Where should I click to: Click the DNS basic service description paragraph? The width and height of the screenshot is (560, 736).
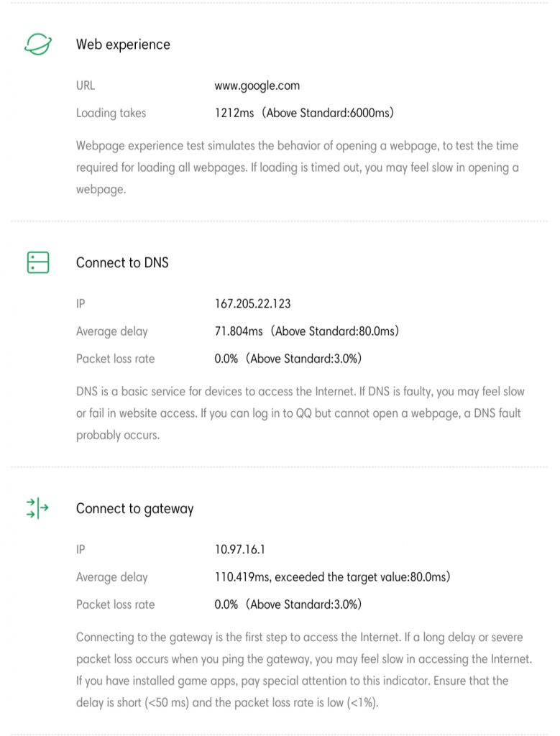click(x=300, y=413)
